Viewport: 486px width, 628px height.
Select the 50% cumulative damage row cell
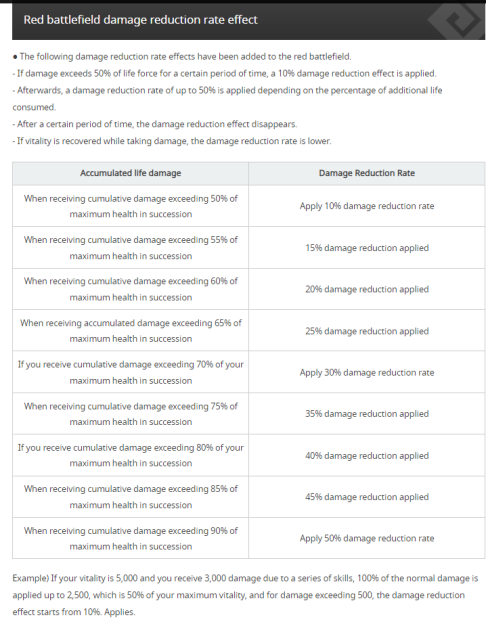[131, 206]
